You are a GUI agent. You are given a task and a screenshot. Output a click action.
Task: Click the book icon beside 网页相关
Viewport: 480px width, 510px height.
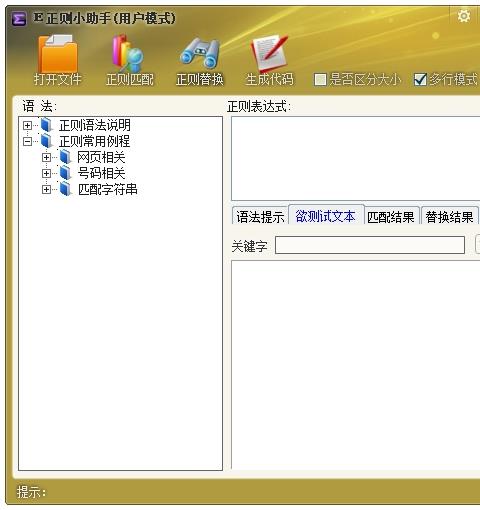tap(65, 157)
